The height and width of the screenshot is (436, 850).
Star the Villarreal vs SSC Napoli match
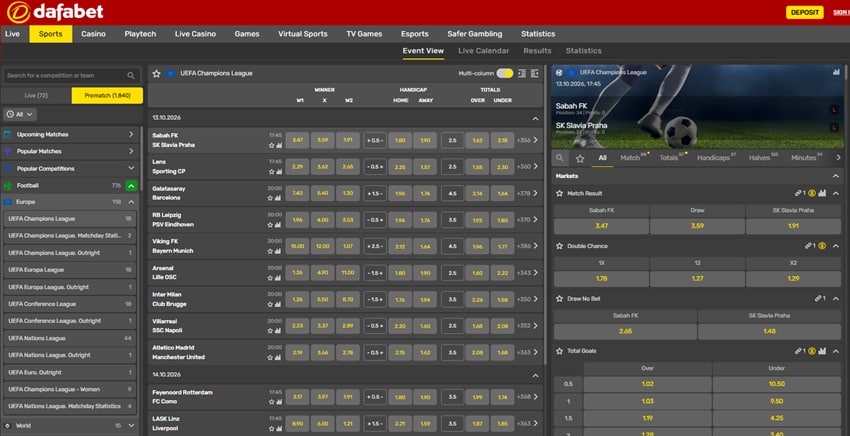pos(272,331)
